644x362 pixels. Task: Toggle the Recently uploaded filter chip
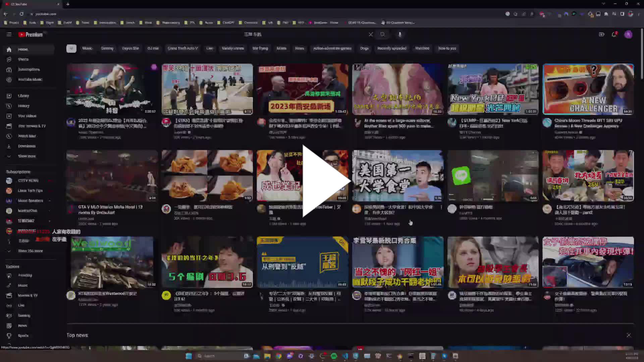[x=391, y=48]
